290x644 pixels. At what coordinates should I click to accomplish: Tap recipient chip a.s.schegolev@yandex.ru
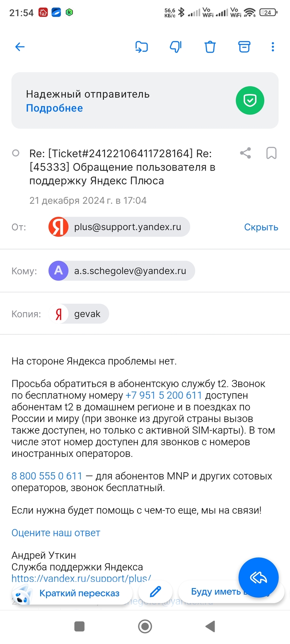pos(122,271)
